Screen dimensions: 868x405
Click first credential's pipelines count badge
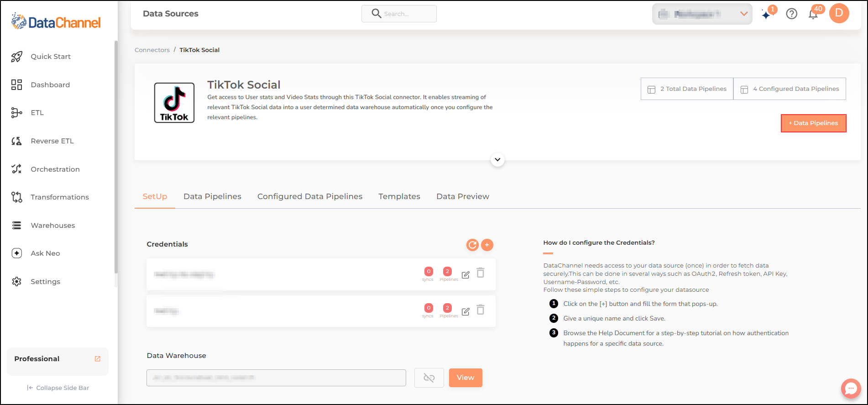click(x=447, y=271)
